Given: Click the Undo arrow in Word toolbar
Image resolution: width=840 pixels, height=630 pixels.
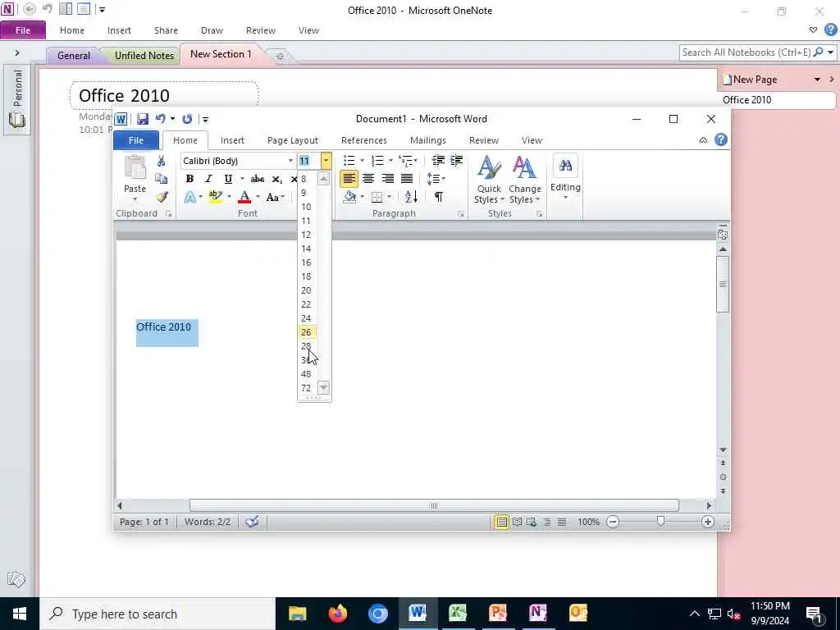Looking at the screenshot, I should [160, 119].
